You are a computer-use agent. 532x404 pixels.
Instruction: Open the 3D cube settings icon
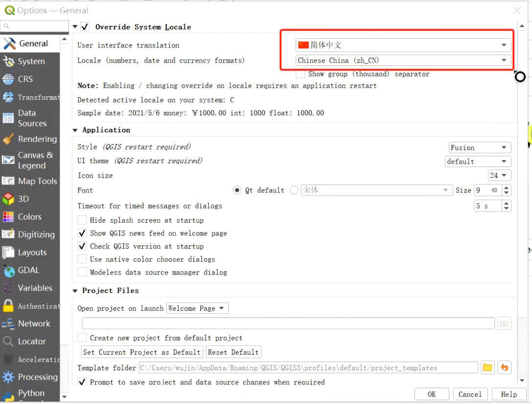click(8, 199)
